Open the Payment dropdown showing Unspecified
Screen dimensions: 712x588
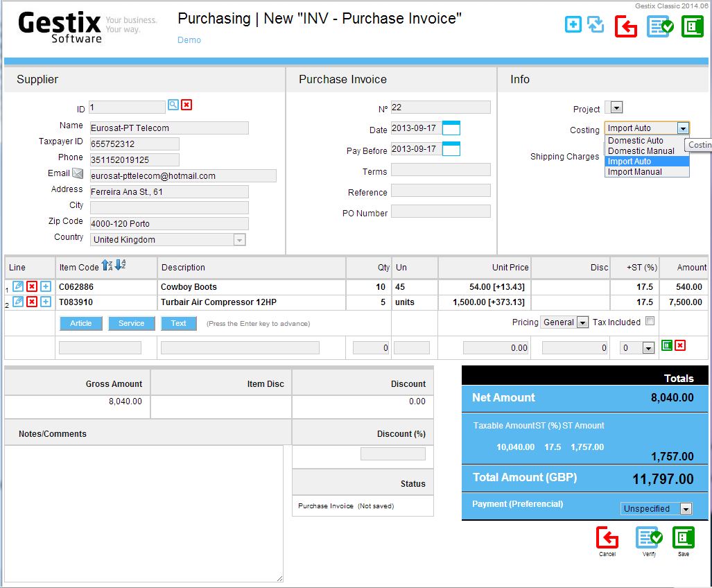656,508
